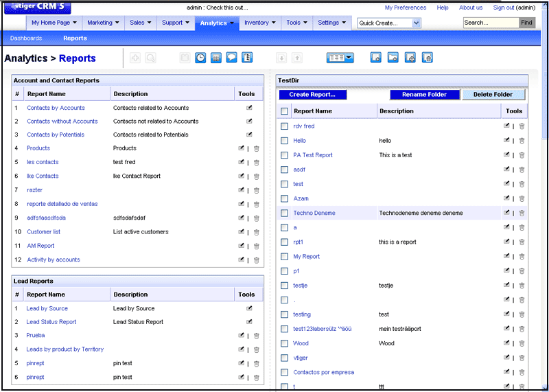549x392 pixels.
Task: Open the Leads by product by Territory report
Action: [x=65, y=349]
